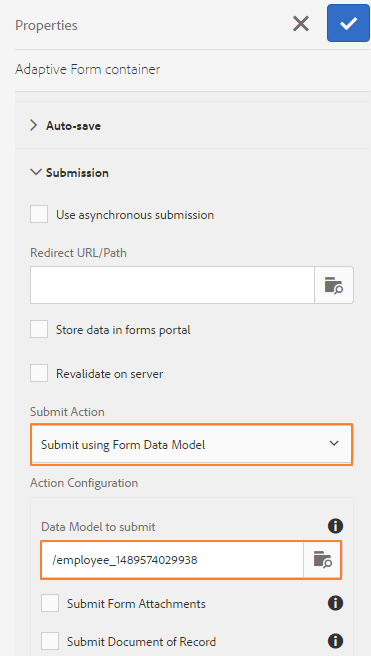Viewport: 371px width, 656px height.
Task: Open browse icon for Redirect URL/Path
Action: (x=334, y=285)
